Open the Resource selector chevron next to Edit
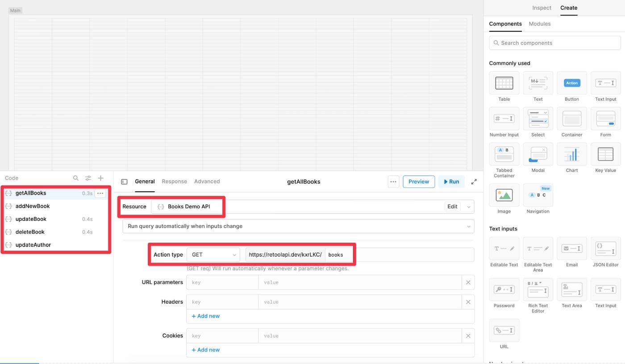 (468, 207)
